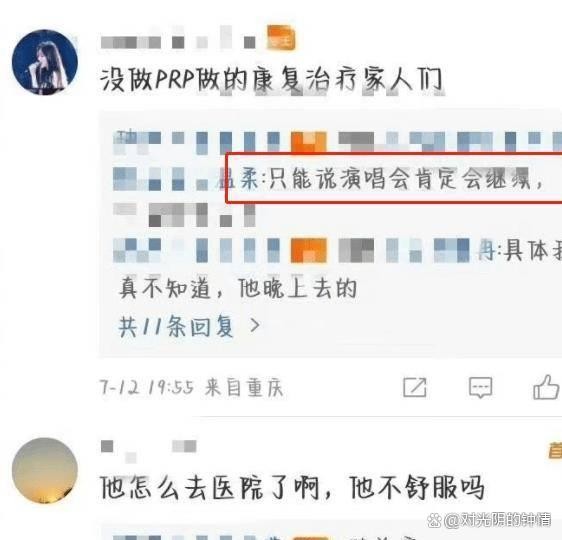Screen dimensions: 562x540
Task: Select the comment 他怎么去医院了啊，他不舒服吗
Action: point(292,488)
